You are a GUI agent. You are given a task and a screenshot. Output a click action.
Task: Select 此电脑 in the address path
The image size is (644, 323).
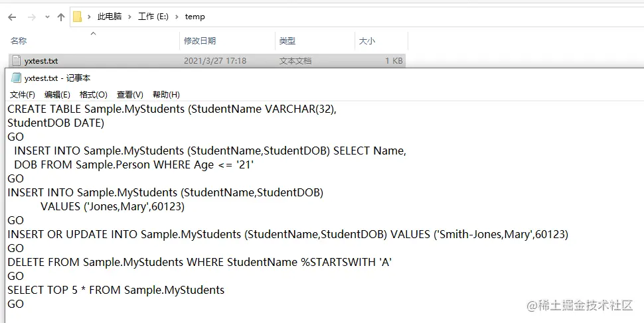(x=110, y=17)
